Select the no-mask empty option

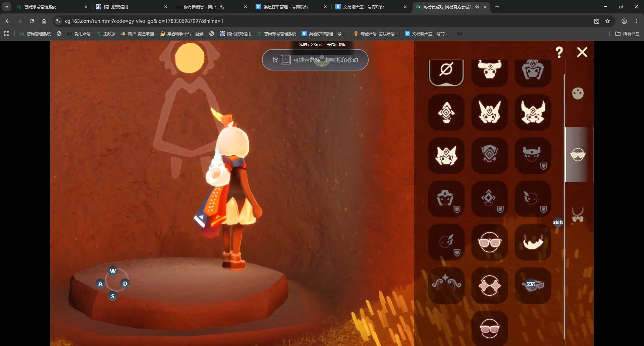[x=446, y=70]
